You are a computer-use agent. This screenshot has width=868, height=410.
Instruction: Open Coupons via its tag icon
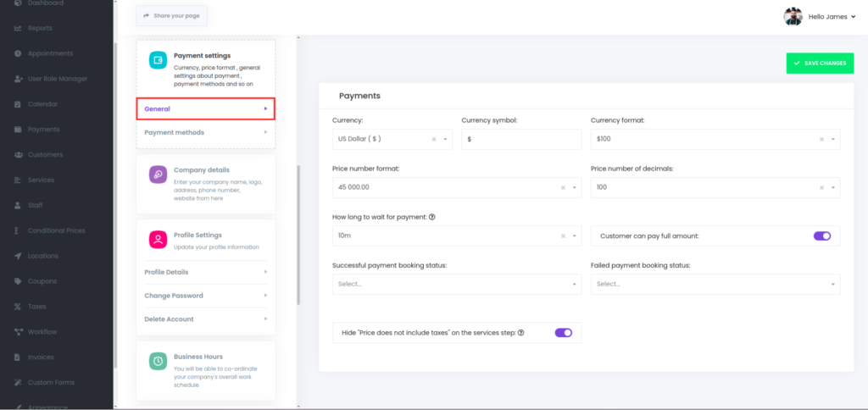coord(19,281)
